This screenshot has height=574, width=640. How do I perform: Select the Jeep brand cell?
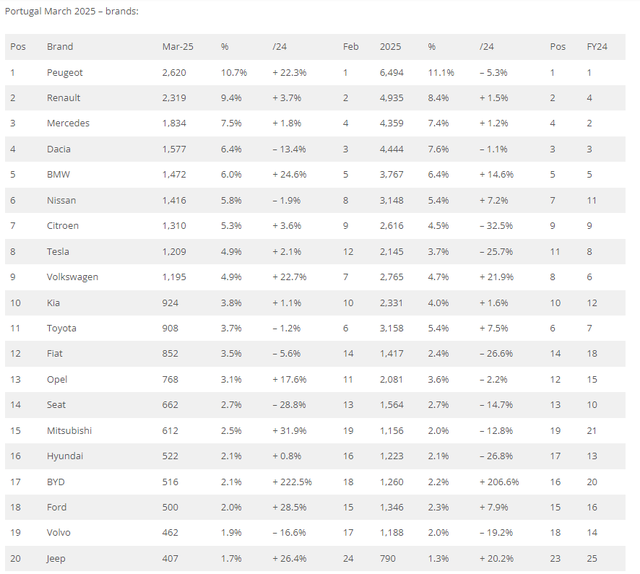(x=57, y=558)
